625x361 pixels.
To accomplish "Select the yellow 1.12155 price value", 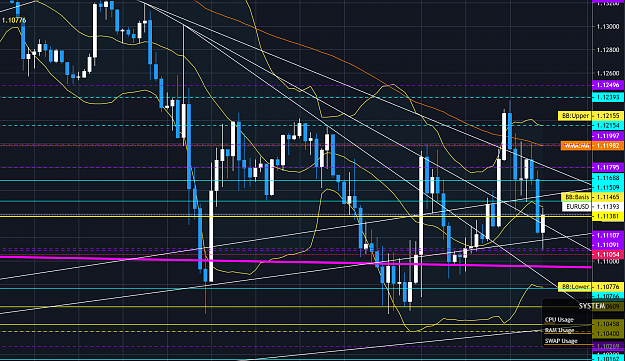I will pyautogui.click(x=608, y=116).
